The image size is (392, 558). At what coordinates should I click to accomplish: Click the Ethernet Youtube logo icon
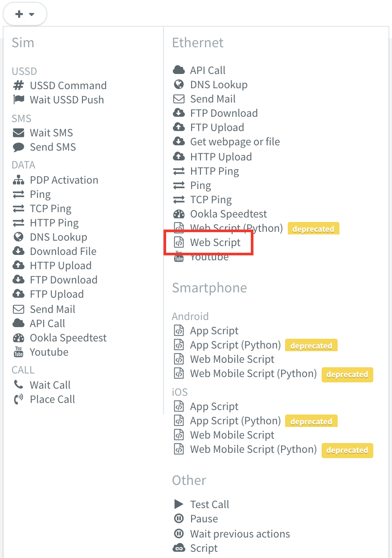(x=179, y=257)
